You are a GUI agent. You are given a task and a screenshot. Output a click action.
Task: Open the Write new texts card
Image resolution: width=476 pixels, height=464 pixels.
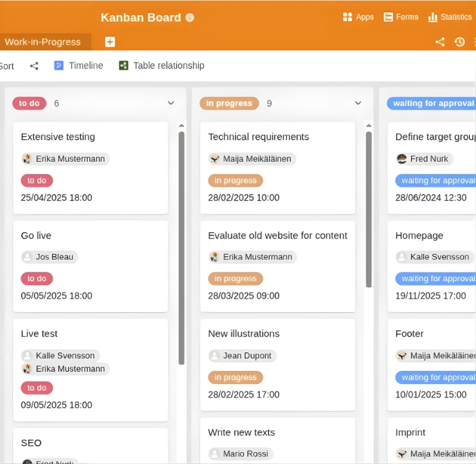[x=278, y=440]
